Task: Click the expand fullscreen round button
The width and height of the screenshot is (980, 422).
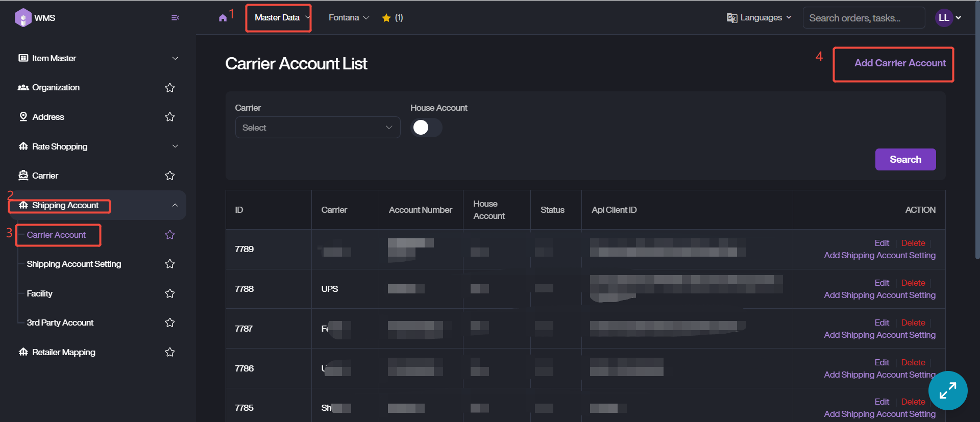Action: pos(948,390)
